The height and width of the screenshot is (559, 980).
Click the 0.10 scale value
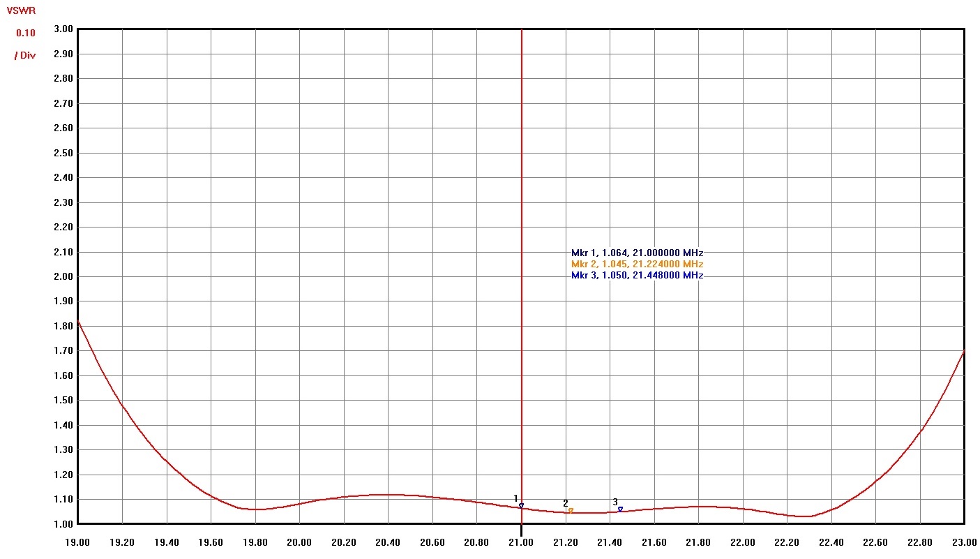click(x=25, y=33)
